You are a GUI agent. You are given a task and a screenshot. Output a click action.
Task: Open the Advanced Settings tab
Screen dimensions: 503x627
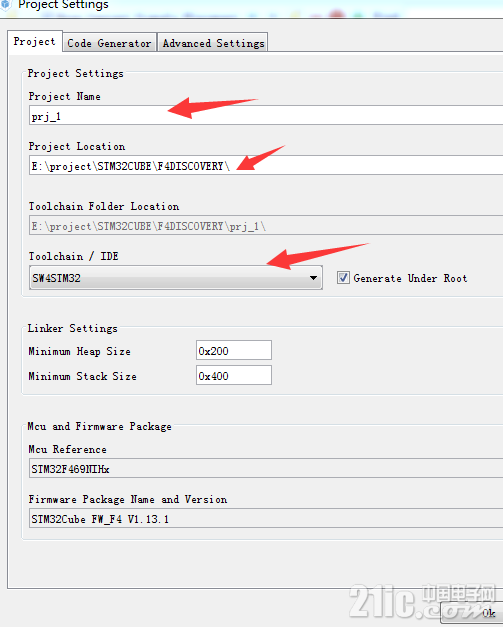[x=213, y=42]
